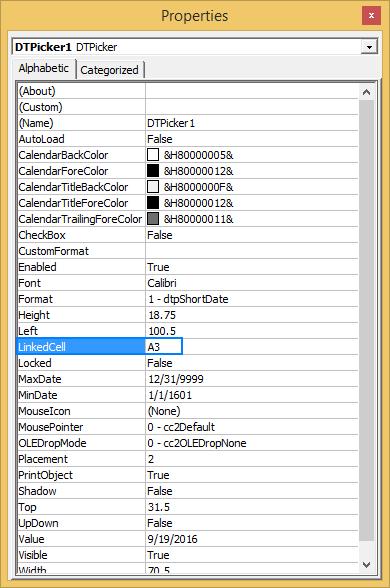The width and height of the screenshot is (390, 588).
Task: Click the CalendarBackColor white swatch
Action: point(153,155)
